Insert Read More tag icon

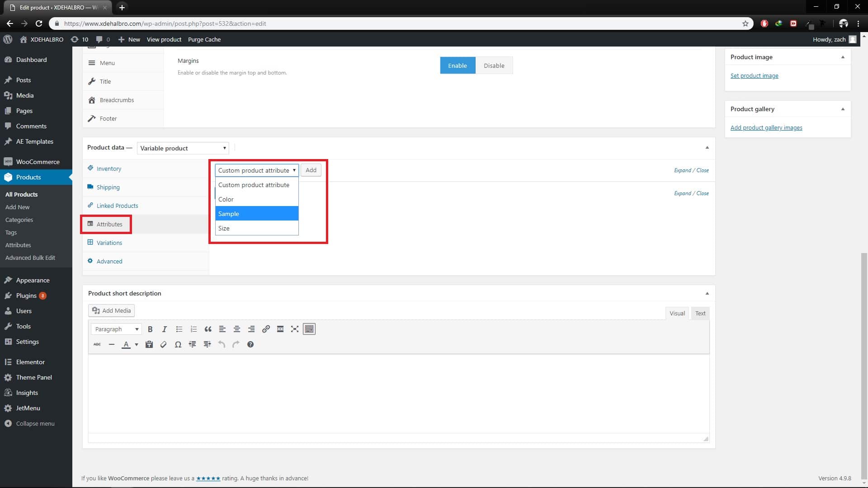[x=280, y=329]
